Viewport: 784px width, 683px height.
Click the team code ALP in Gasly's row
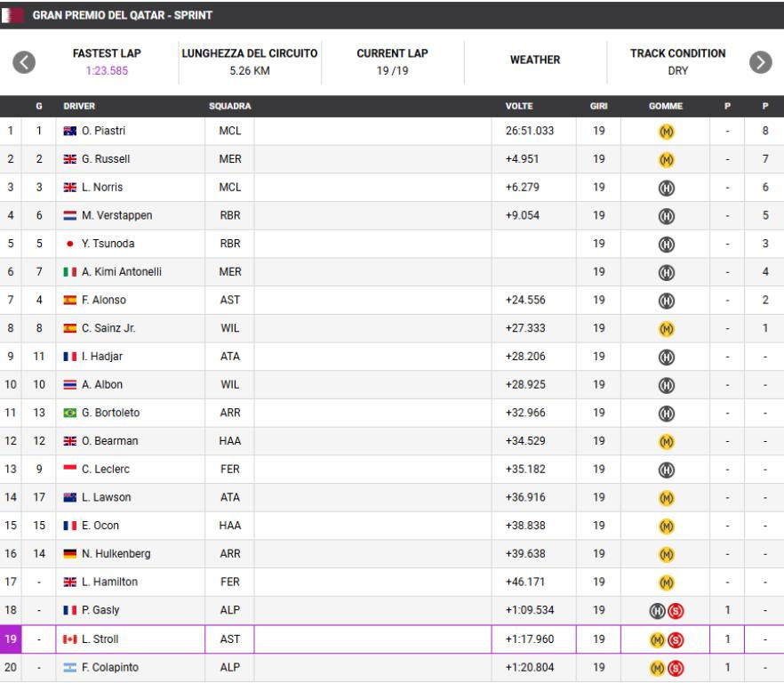pos(230,610)
